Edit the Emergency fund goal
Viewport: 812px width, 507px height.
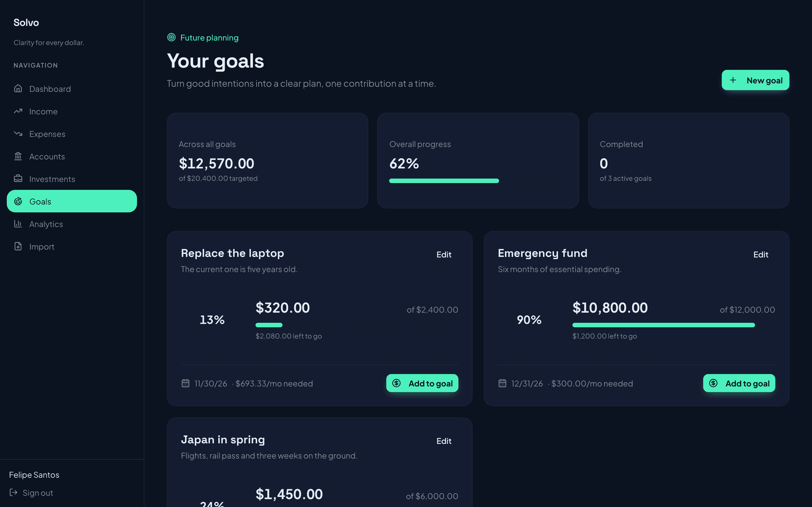pyautogui.click(x=761, y=255)
